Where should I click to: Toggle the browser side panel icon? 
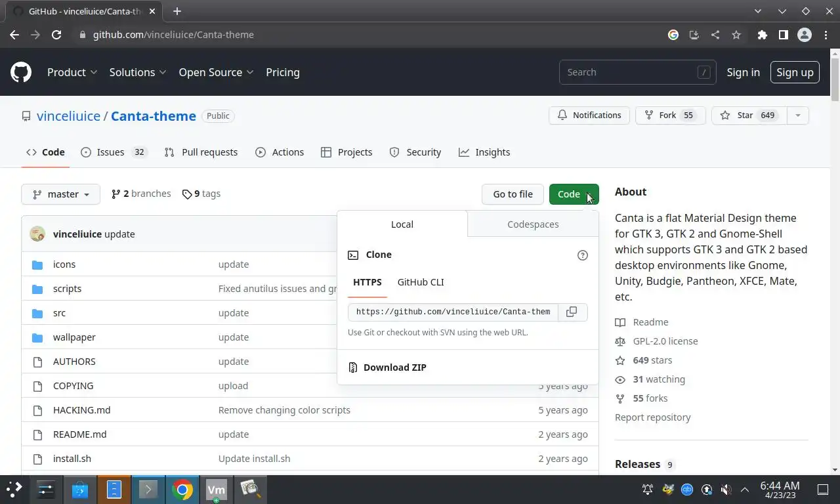click(783, 35)
